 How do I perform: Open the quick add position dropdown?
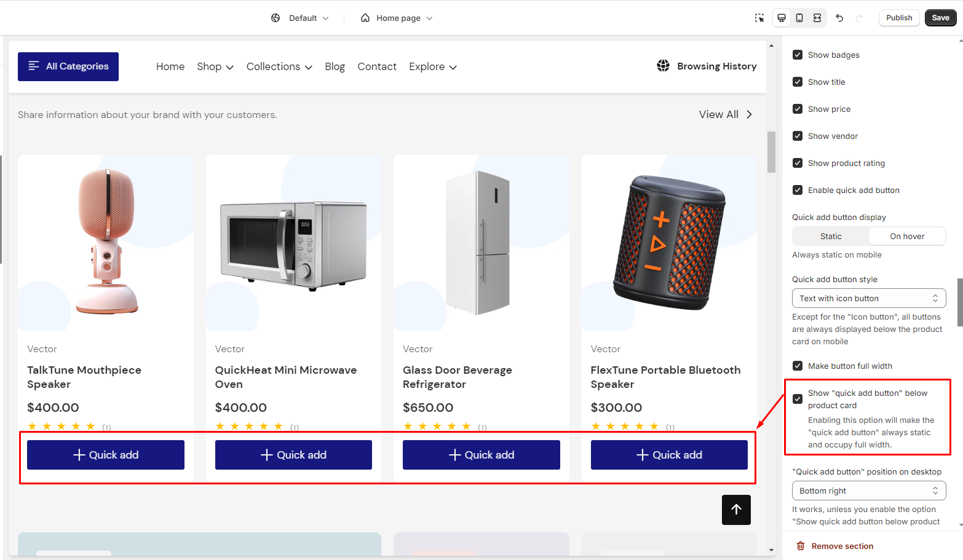click(x=868, y=491)
